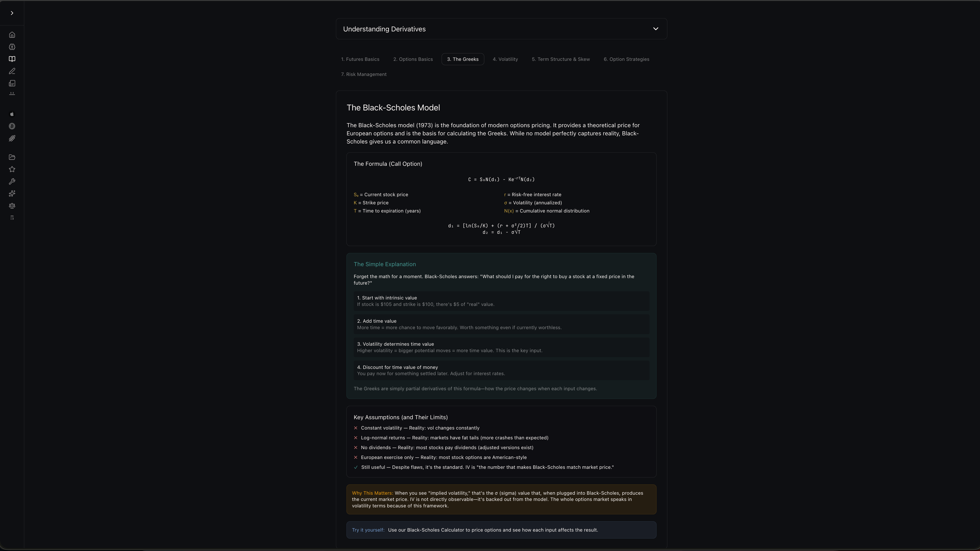The image size is (980, 551).
Task: Click the open folder icon in sidebar
Action: coord(12,157)
